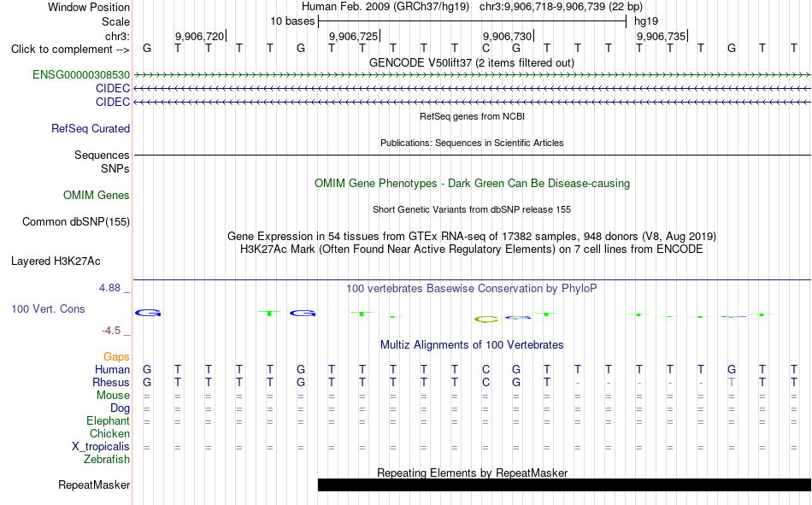Click the H3K27Ac Mark ENCODE track title

point(471,250)
